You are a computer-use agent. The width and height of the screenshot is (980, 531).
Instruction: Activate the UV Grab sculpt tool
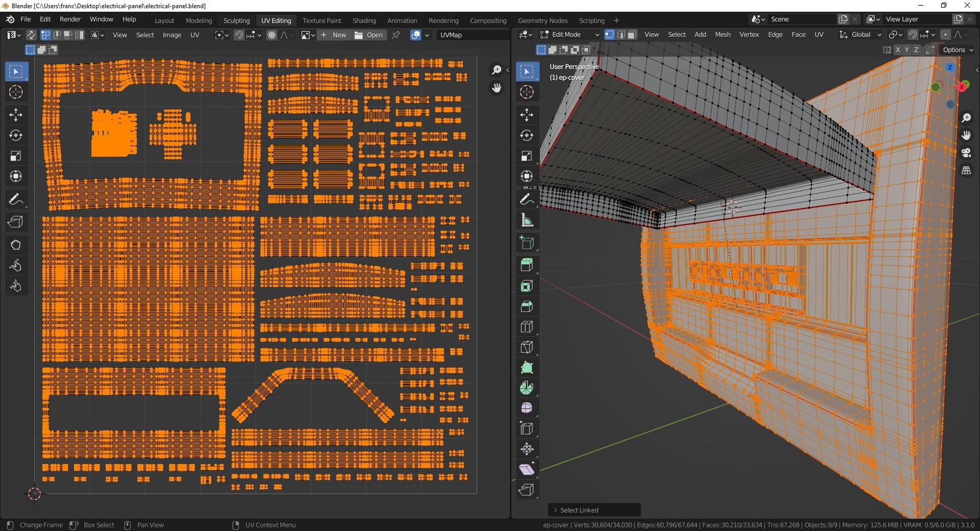pos(16,245)
